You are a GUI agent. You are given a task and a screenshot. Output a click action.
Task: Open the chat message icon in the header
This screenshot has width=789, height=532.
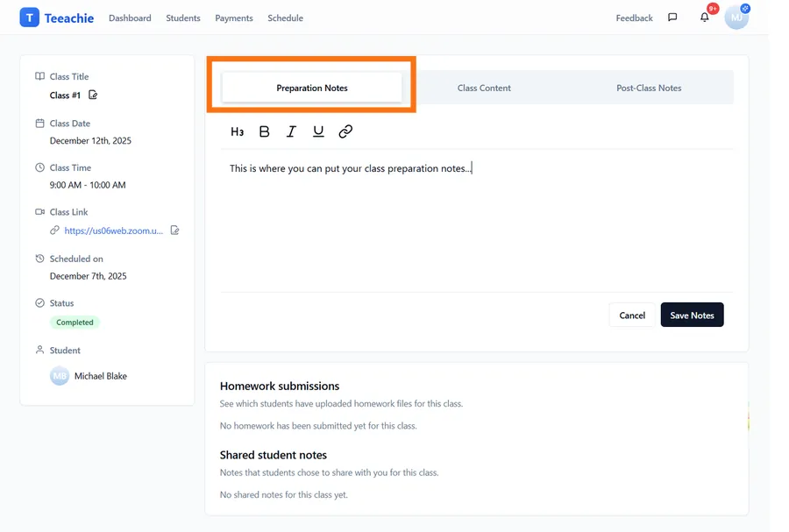[x=672, y=18]
